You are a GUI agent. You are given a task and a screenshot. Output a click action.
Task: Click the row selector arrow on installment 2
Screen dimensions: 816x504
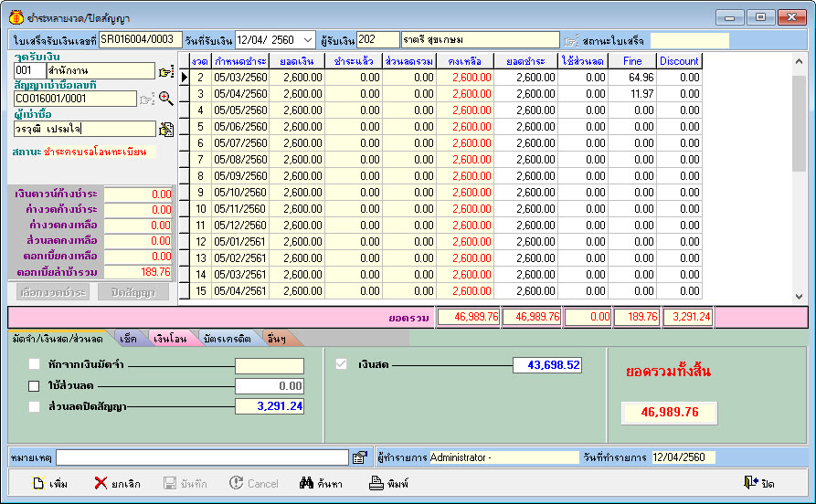pyautogui.click(x=185, y=78)
